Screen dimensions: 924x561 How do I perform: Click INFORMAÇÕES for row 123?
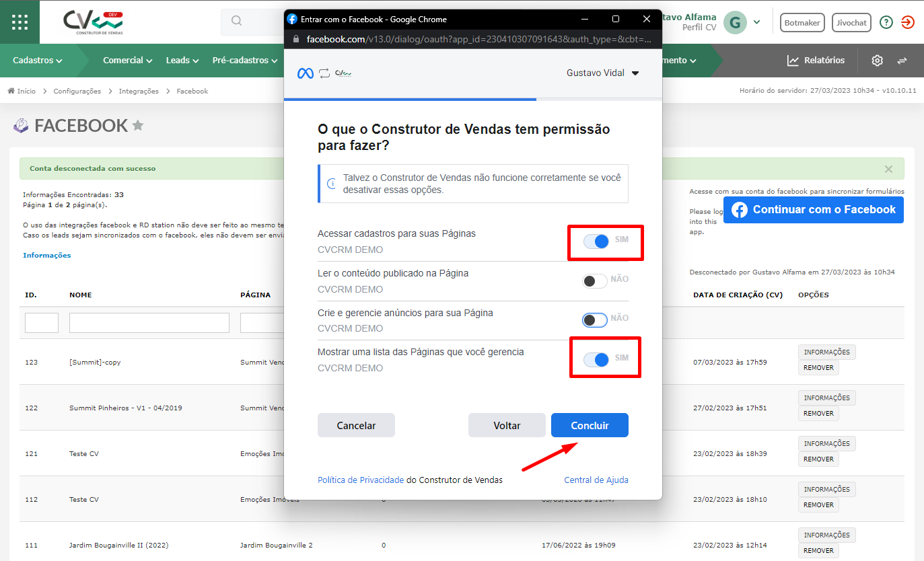(827, 352)
